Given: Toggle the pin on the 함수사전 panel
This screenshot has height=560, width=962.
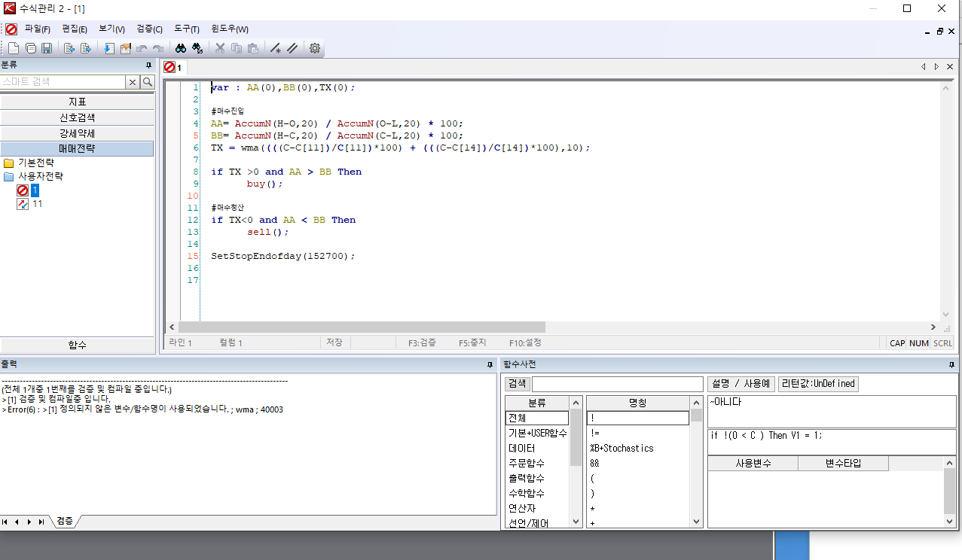Looking at the screenshot, I should coord(951,364).
